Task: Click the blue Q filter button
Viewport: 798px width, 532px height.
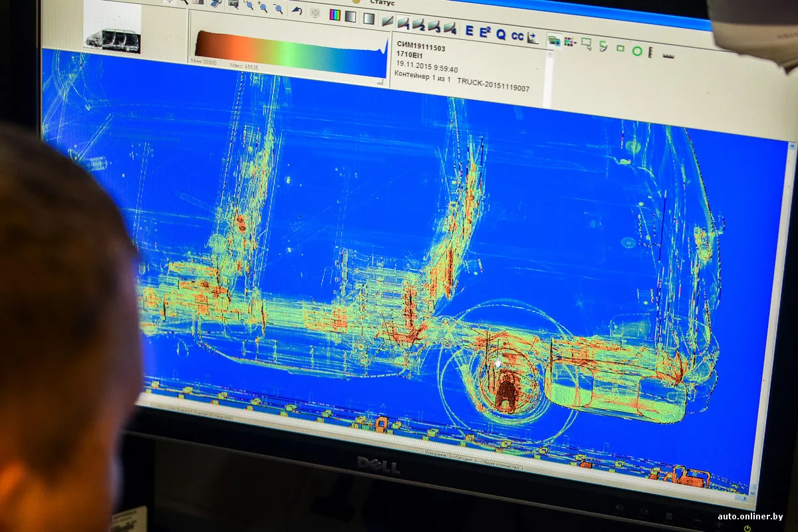Action: (x=501, y=34)
